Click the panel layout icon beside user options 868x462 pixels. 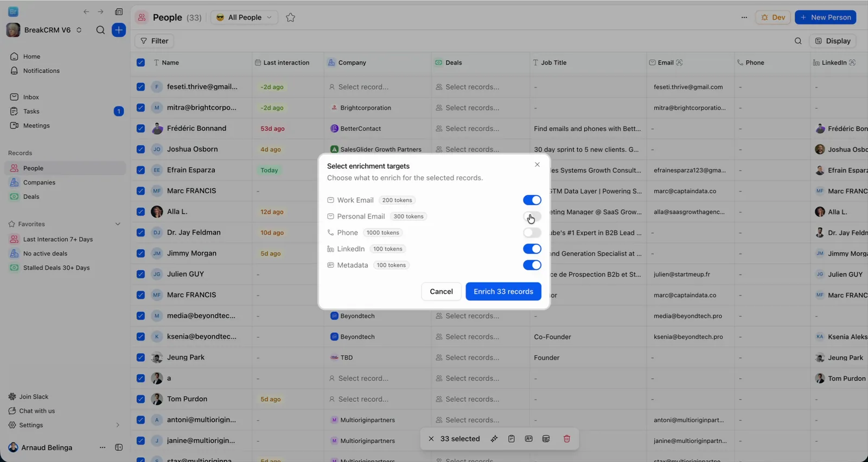point(119,447)
